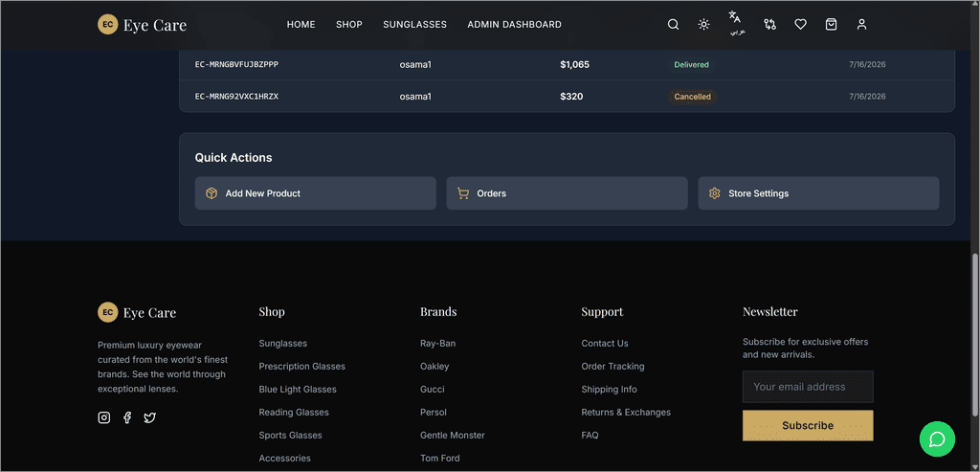The image size is (980, 472).
Task: Open the SUNGLASSES menu item
Action: [x=415, y=24]
